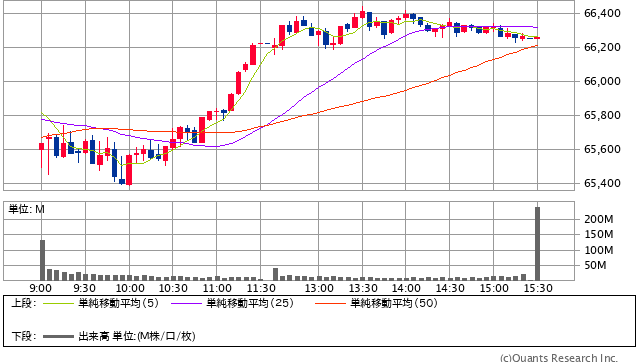638x362 pixels.
Task: Click the (c)Quants Research Inc. credit
Action: coord(559,358)
